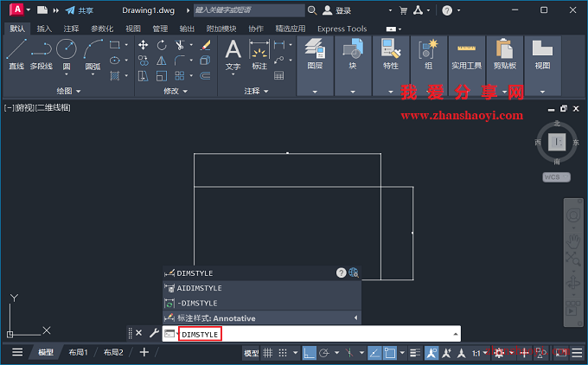Choose 标注样式: Annotative suggestion

pyautogui.click(x=262, y=318)
